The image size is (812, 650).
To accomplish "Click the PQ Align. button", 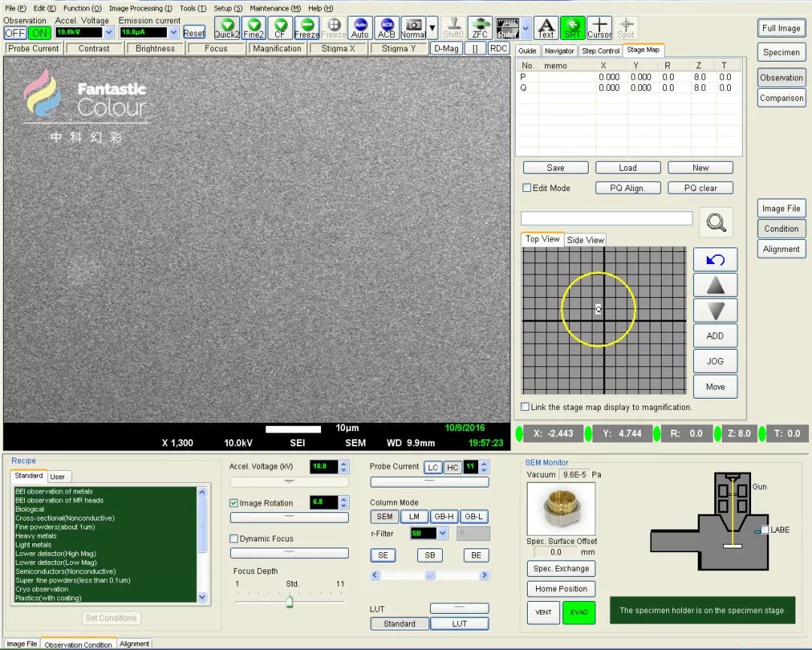I will [627, 188].
